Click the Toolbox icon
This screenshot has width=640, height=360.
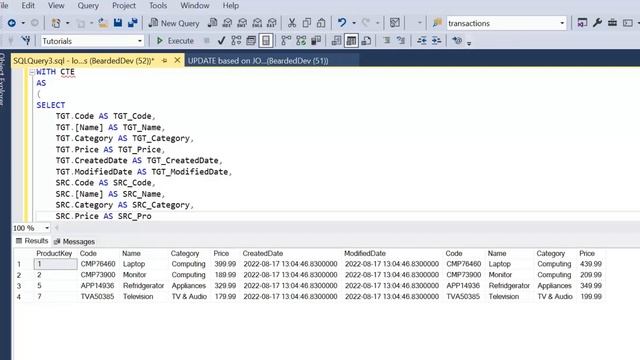pos(612,23)
